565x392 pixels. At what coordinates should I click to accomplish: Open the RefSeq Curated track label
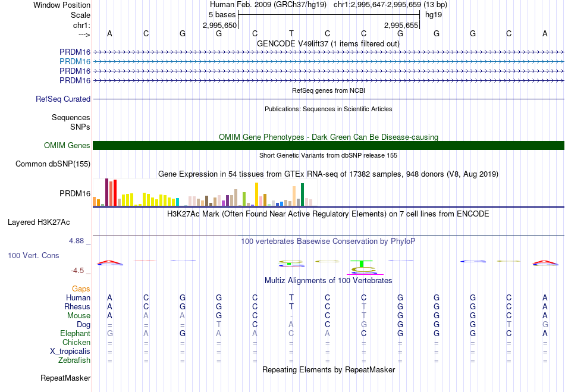[x=63, y=99]
